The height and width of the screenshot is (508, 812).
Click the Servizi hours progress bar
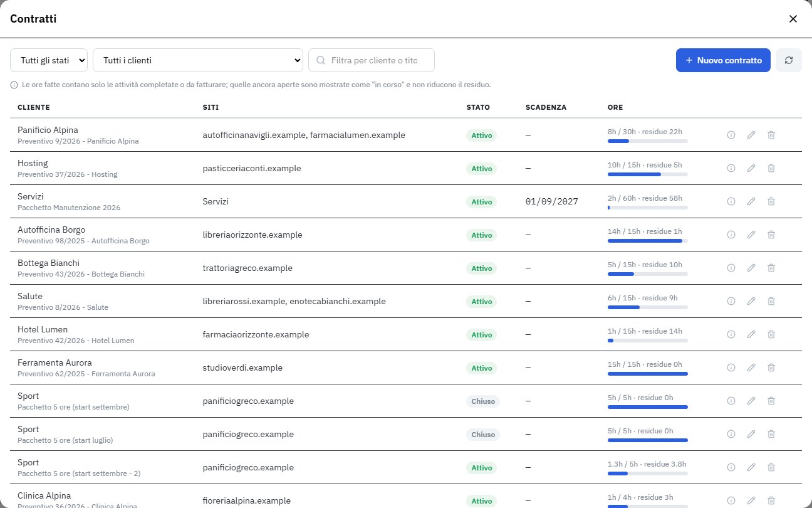coord(648,208)
